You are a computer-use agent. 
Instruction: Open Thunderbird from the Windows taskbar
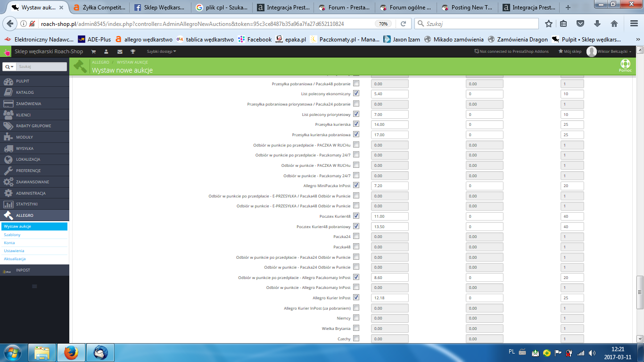click(x=100, y=352)
